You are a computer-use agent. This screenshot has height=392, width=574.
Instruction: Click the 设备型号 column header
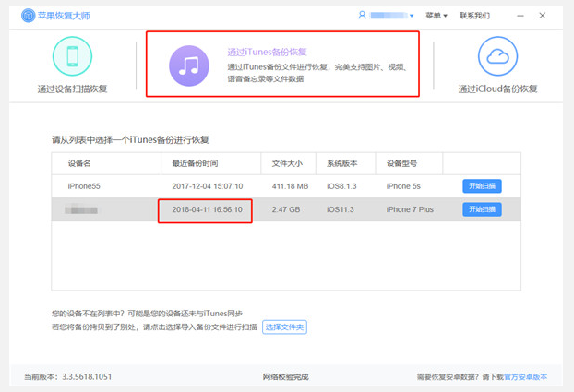click(x=401, y=163)
